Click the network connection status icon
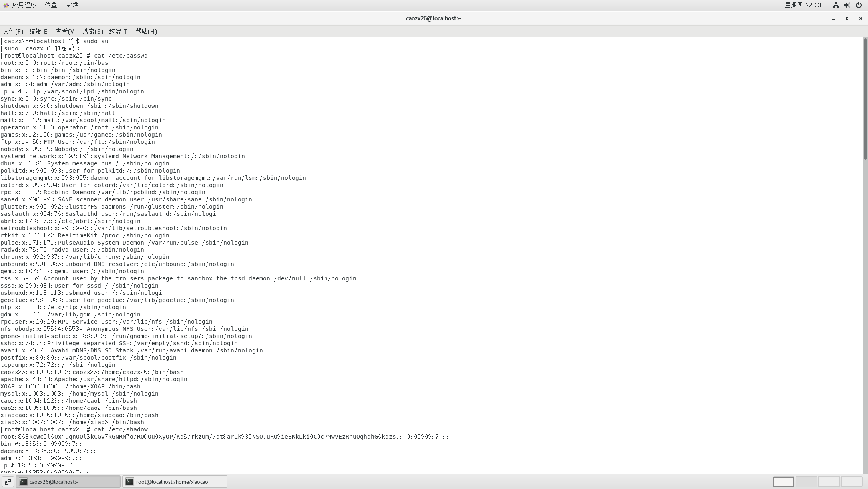The height and width of the screenshot is (489, 868). 836,5
